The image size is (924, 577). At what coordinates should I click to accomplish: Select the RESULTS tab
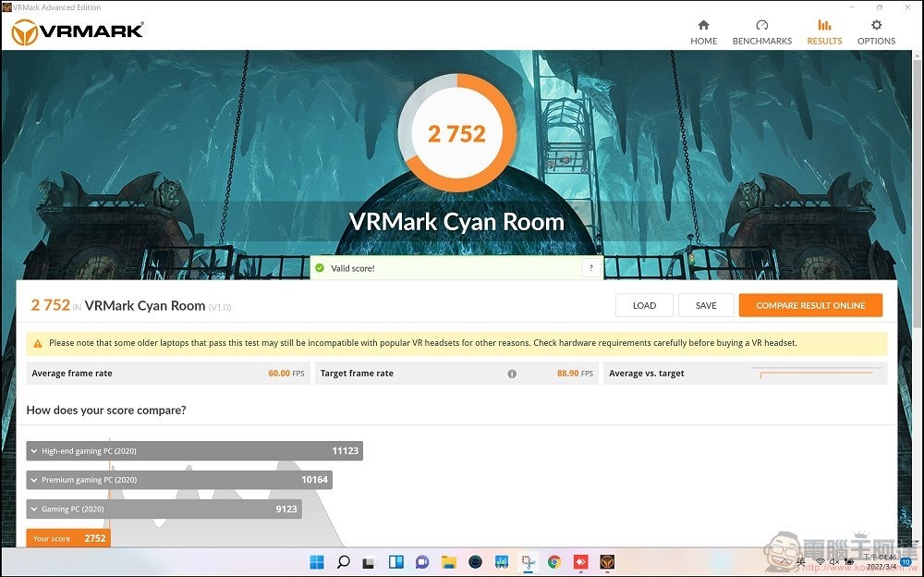824,32
